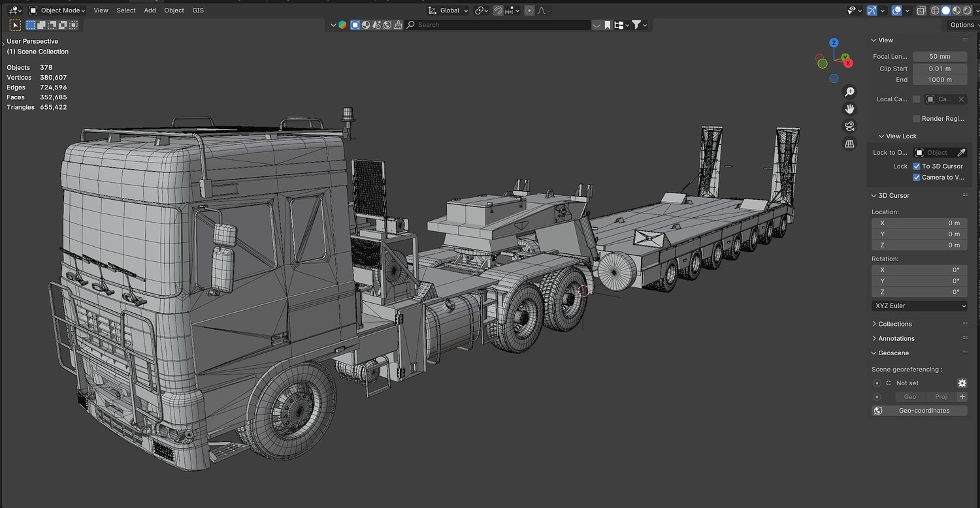Screen dimensions: 980x508
Task: Click the 3D Cursor Location X field
Action: (919, 223)
